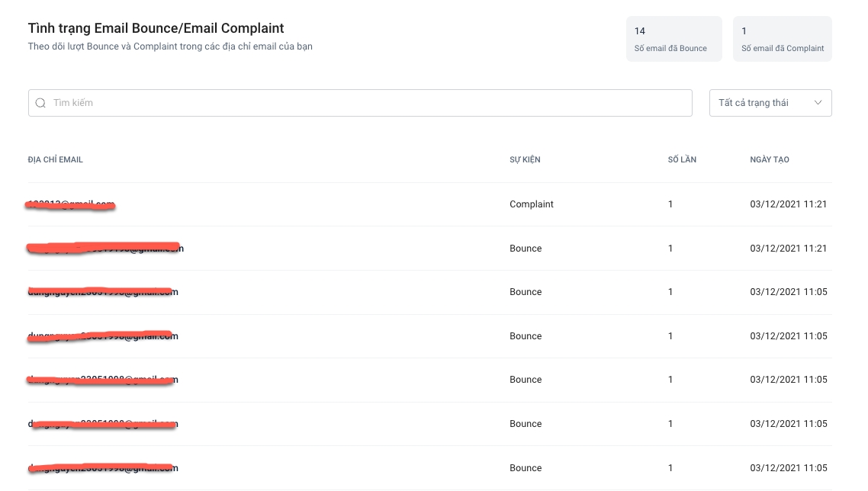Focus the "Tìm kiếm" search field
The width and height of the screenshot is (868, 491).
(366, 103)
